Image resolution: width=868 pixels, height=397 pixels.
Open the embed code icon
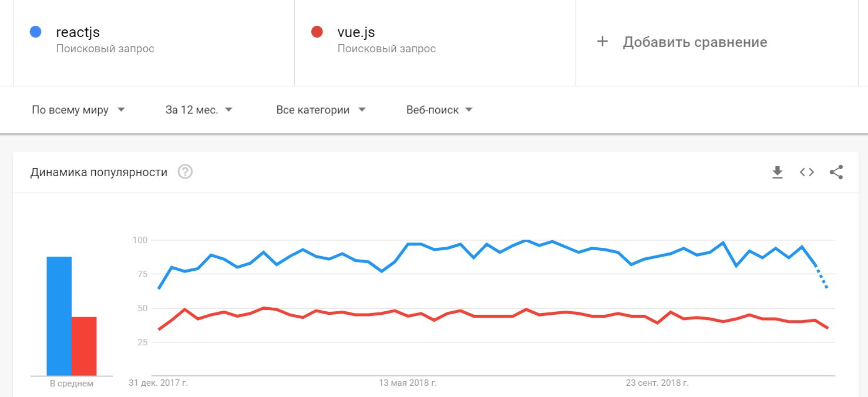[807, 172]
